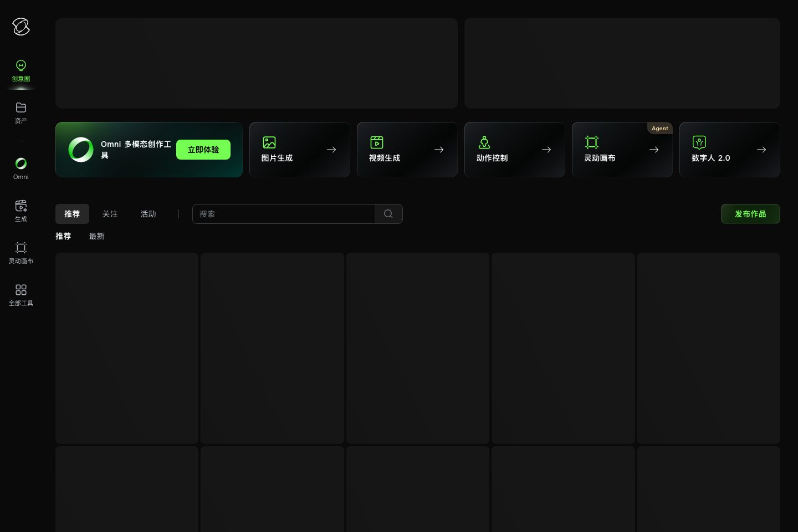
Task: Open the 创意圈 sidebar icon
Action: [x=21, y=66]
